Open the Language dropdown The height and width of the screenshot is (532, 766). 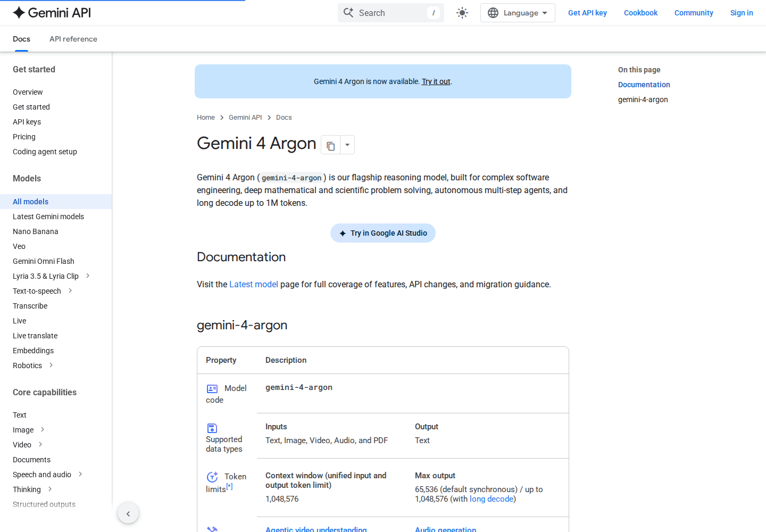tap(518, 13)
